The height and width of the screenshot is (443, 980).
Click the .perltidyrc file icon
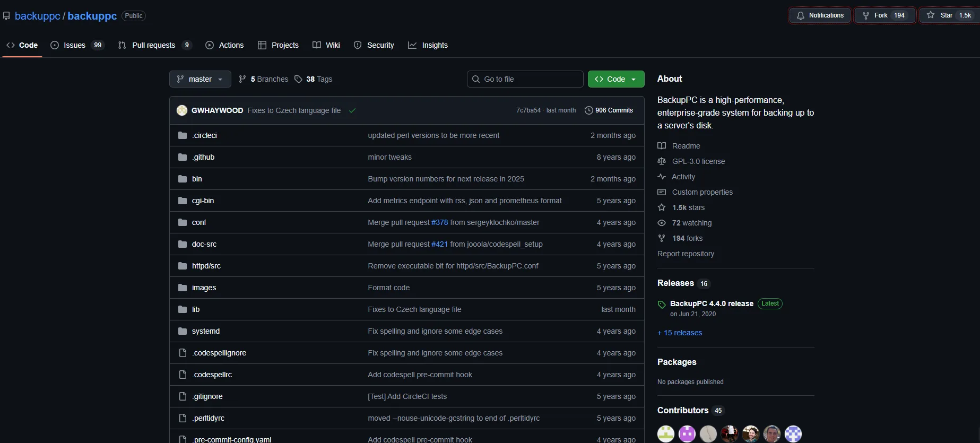pyautogui.click(x=183, y=418)
